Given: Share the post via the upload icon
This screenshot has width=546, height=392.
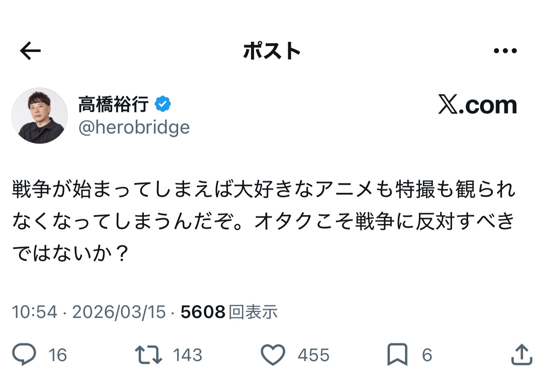Looking at the screenshot, I should 521,354.
